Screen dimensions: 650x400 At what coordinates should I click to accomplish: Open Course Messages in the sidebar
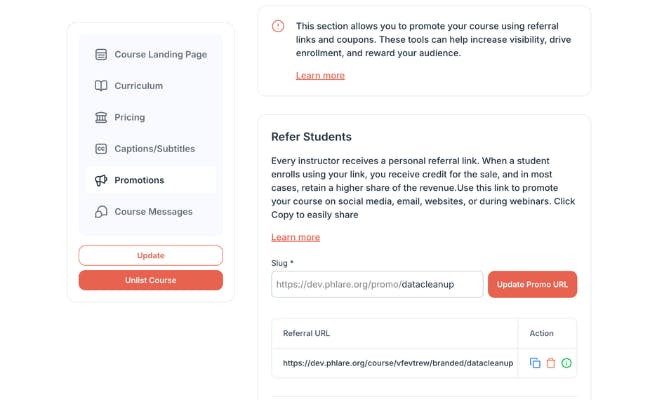(152, 212)
